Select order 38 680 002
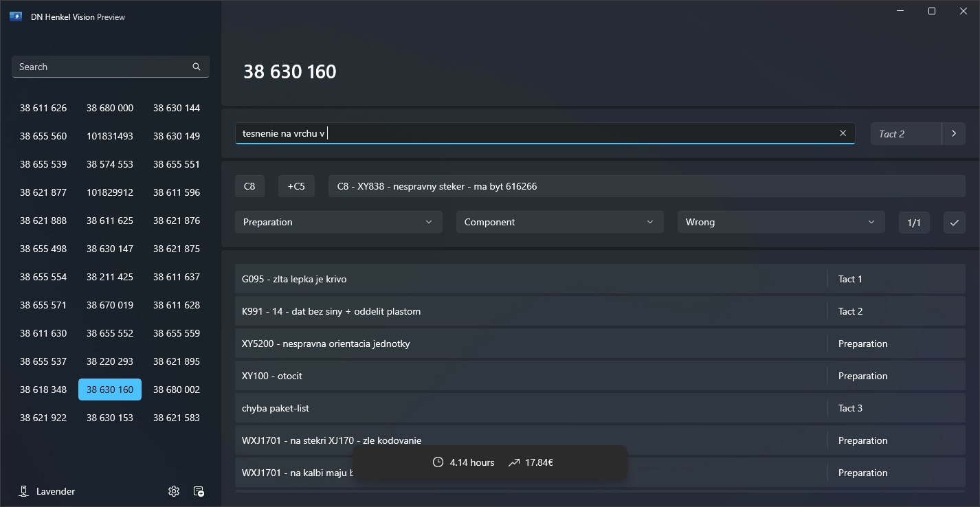980x507 pixels. coord(177,390)
